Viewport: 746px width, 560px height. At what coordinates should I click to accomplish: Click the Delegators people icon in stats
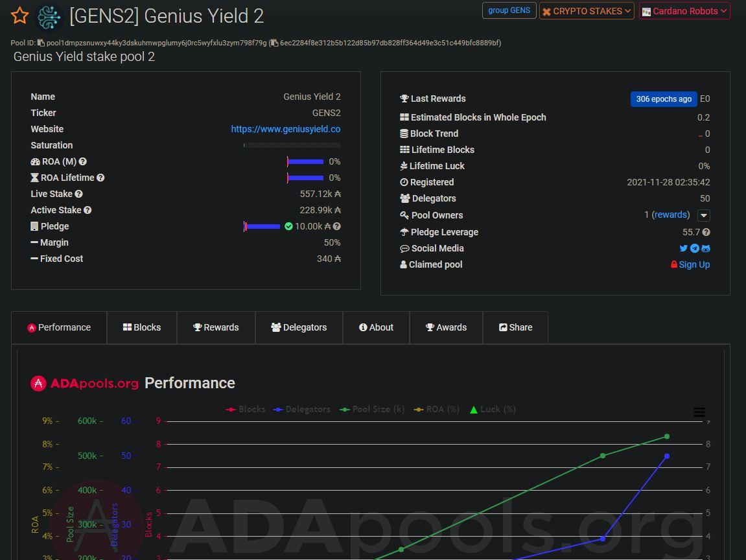click(405, 198)
